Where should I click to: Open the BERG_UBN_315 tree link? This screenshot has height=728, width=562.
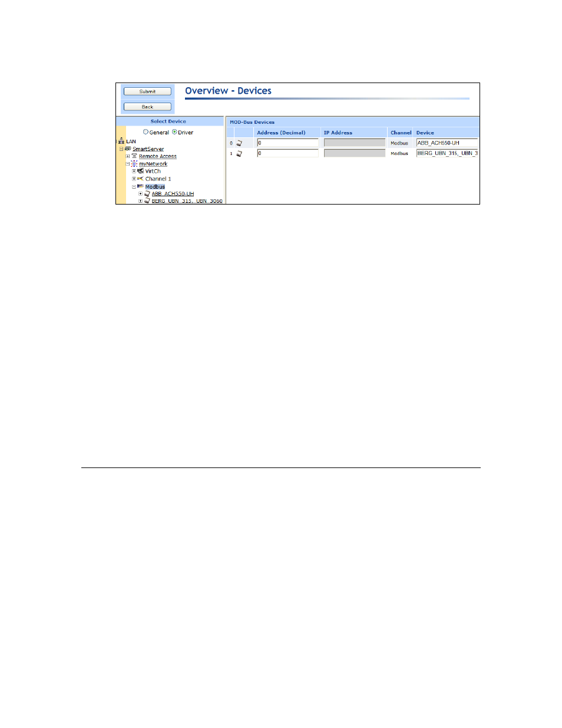click(x=187, y=201)
